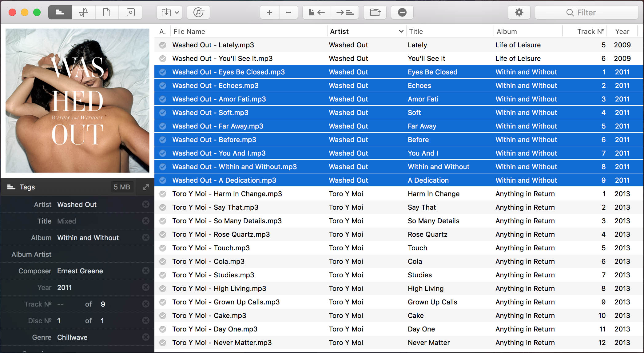The width and height of the screenshot is (644, 353).
Task: Edit track total field showing 9
Action: click(103, 304)
